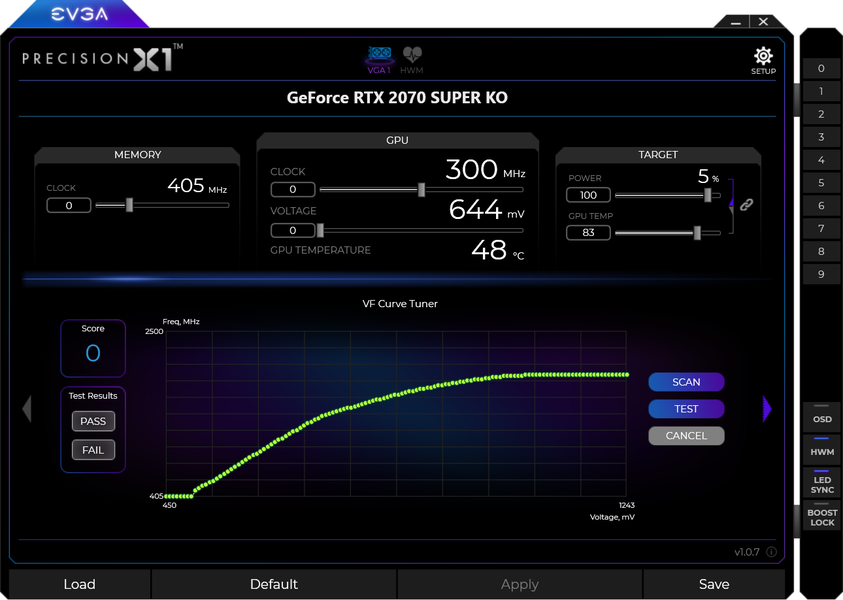Click the 644 mV voltage readout

coord(487,210)
